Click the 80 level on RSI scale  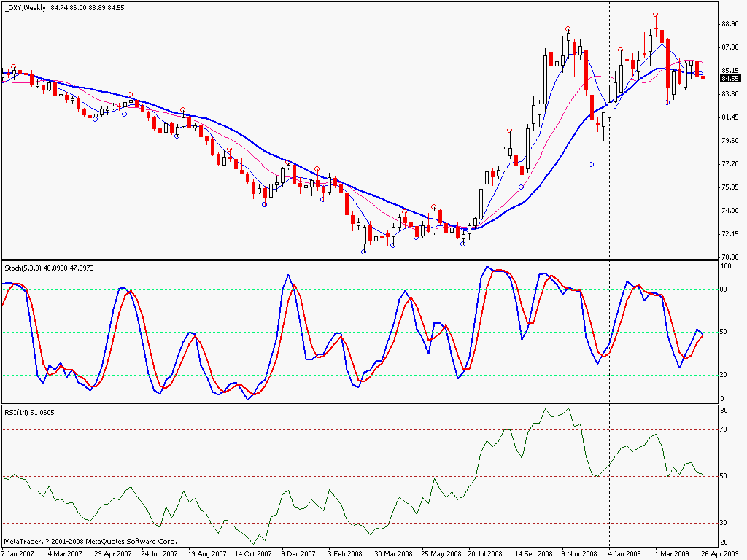click(724, 411)
